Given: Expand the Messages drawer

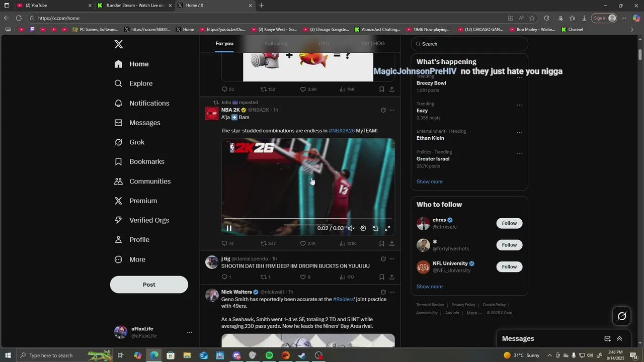Looking at the screenshot, I should click(619, 339).
